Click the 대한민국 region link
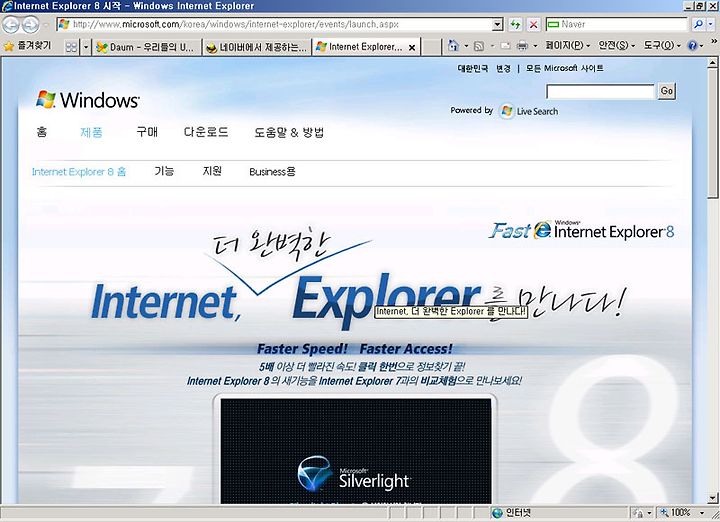 click(x=472, y=68)
